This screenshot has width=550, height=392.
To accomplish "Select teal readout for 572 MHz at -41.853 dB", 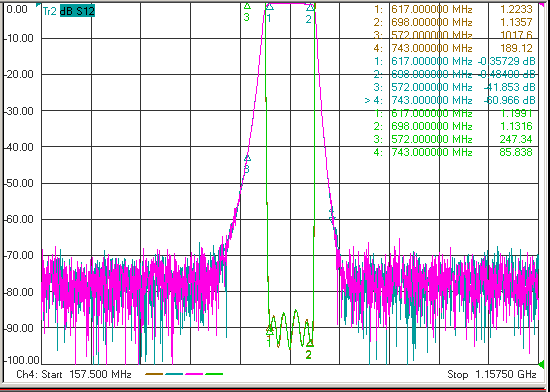I will pyautogui.click(x=454, y=87).
